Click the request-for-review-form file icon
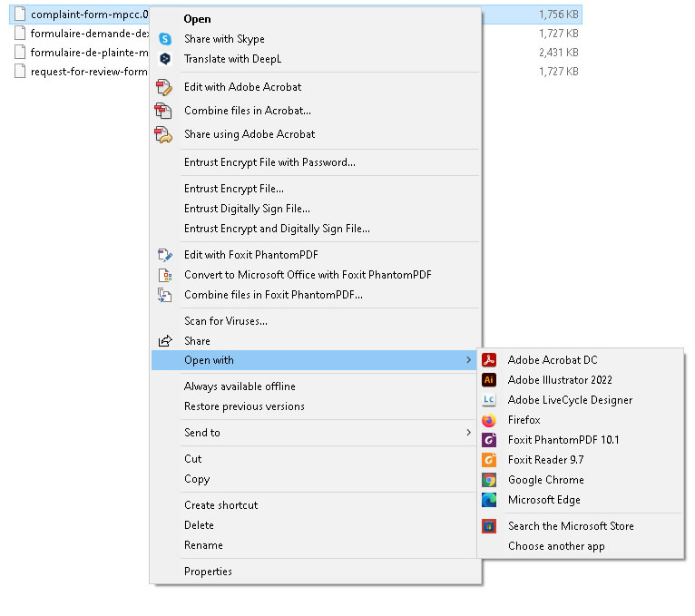This screenshot has width=695, height=616. click(x=19, y=72)
